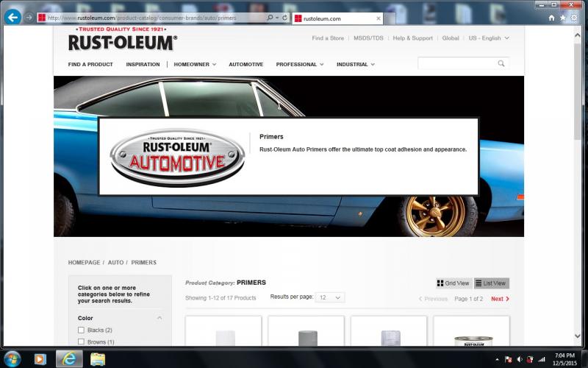Image resolution: width=588 pixels, height=368 pixels.
Task: Expand the Professional menu
Action: [x=300, y=64]
